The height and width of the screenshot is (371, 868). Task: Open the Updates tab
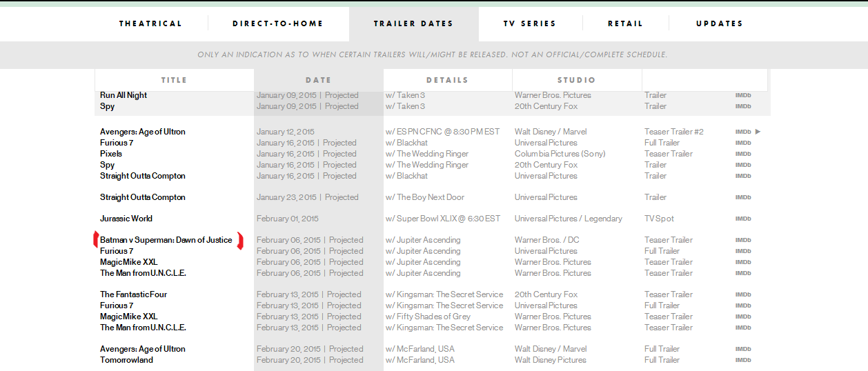pos(720,23)
